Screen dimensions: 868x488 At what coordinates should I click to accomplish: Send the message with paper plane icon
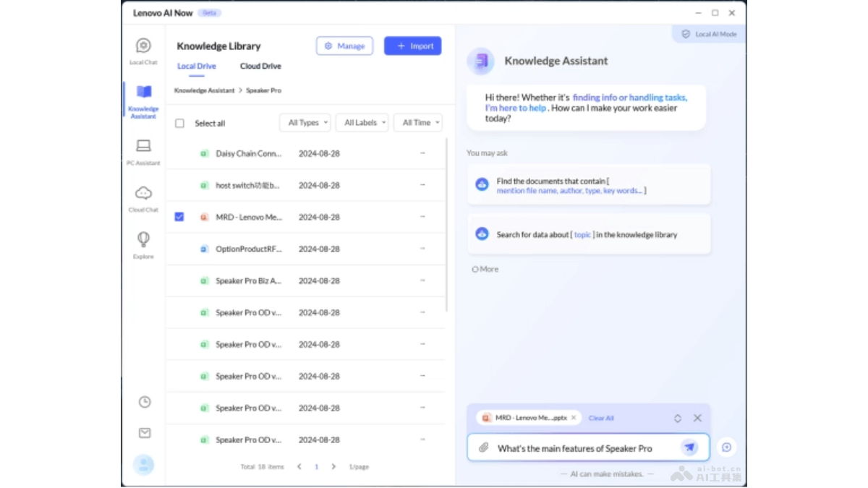click(x=689, y=448)
